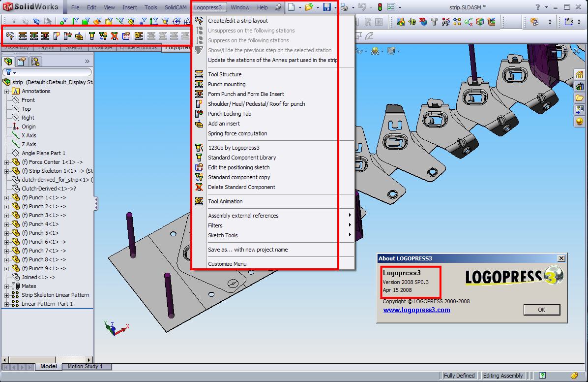Click the Shoulder/Heel/Pedestal toolbar icon

click(57, 35)
